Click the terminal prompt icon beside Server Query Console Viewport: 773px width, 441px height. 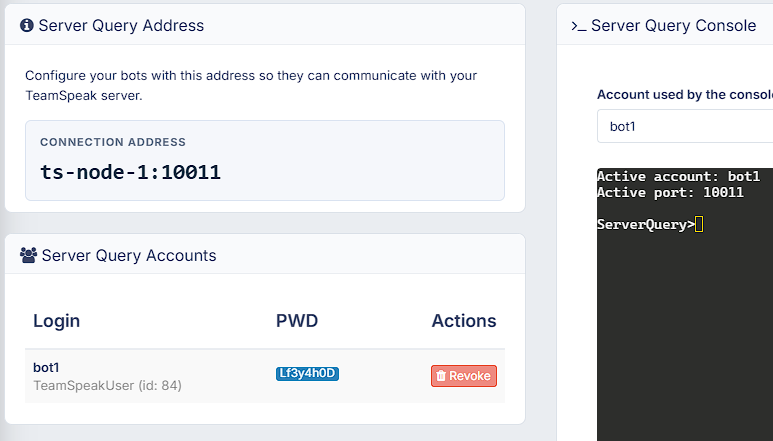pos(578,26)
